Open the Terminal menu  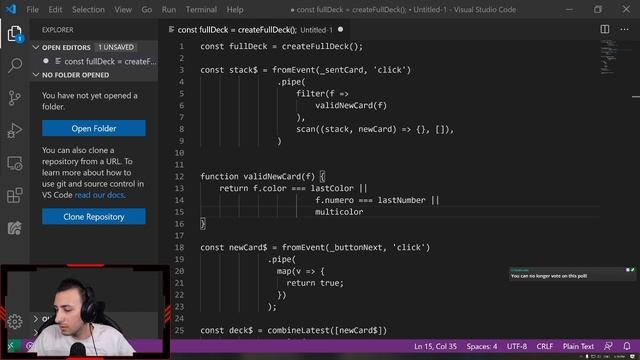(x=201, y=9)
